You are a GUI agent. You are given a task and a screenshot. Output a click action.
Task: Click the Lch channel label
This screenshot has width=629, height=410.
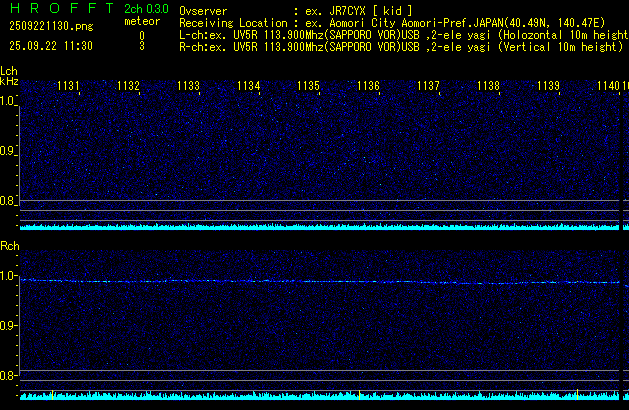[9, 71]
